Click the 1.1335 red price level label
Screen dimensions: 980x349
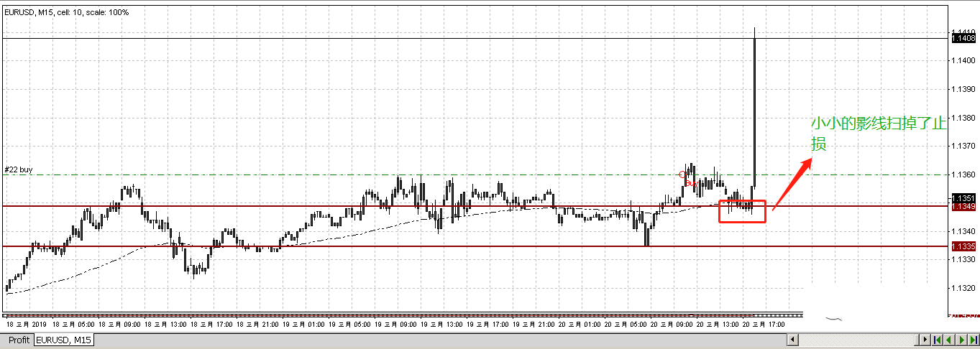click(963, 246)
